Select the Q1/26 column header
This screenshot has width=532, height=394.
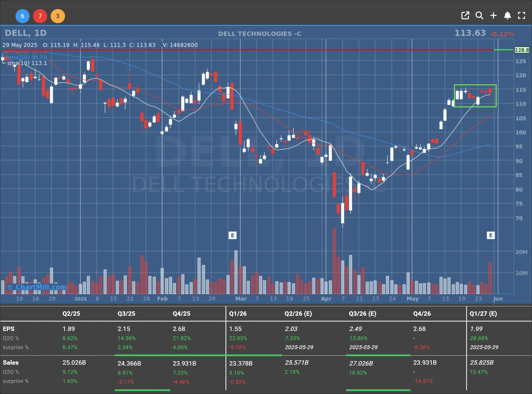[x=238, y=314]
